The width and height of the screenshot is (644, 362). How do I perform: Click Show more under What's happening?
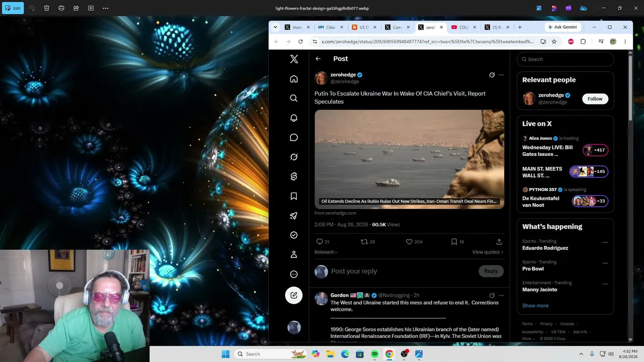coord(535,306)
